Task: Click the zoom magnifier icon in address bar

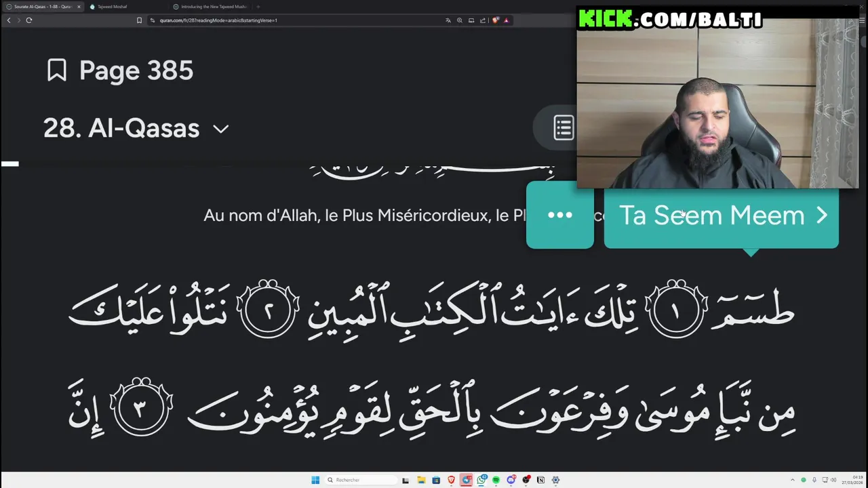Action: click(460, 20)
